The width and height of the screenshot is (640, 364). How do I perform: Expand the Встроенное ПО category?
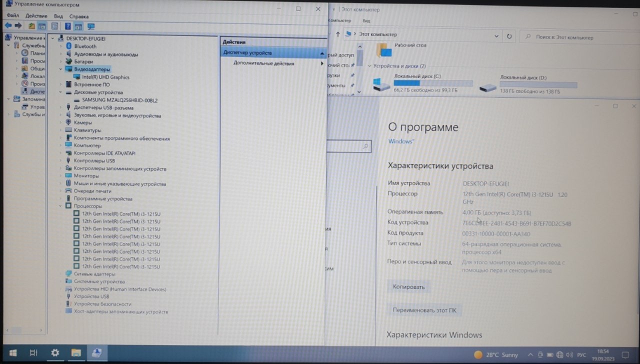61,84
